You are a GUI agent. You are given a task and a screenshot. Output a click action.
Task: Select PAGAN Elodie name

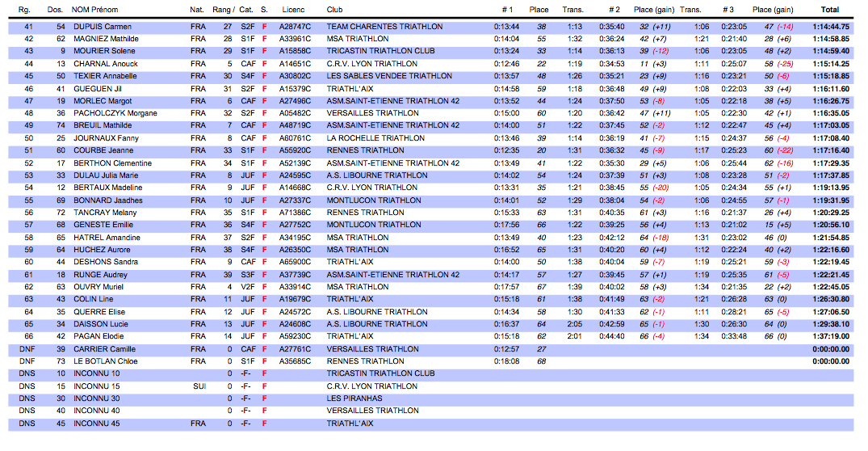click(99, 335)
